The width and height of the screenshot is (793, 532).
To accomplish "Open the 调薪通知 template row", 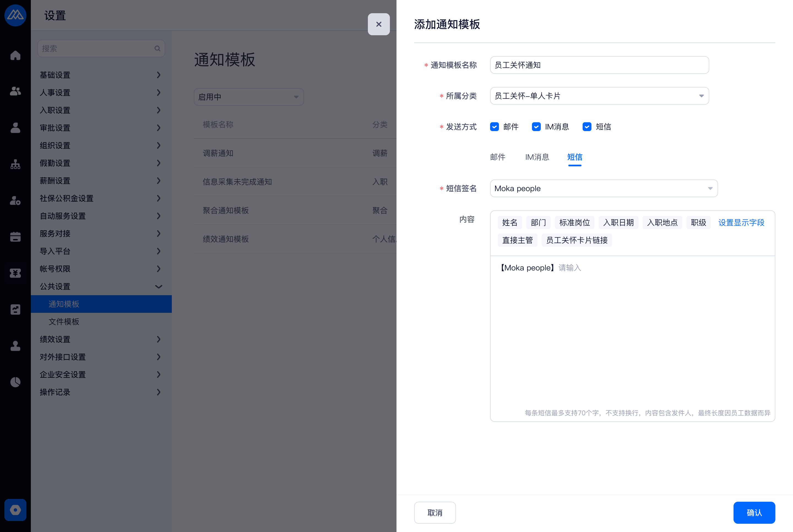I will 295,153.
